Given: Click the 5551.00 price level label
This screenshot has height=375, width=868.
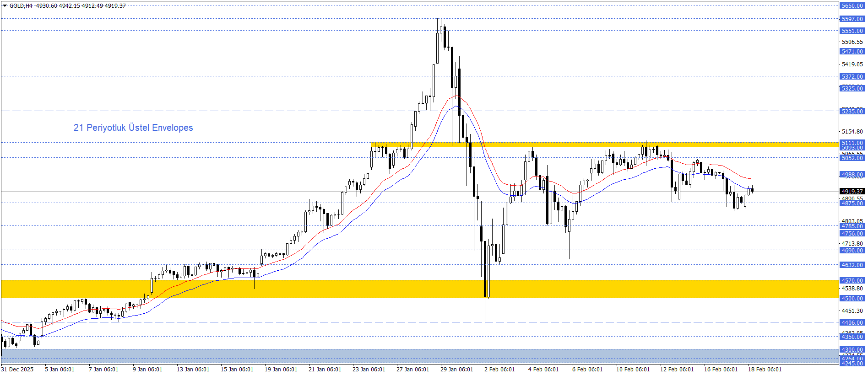Looking at the screenshot, I should (852, 31).
